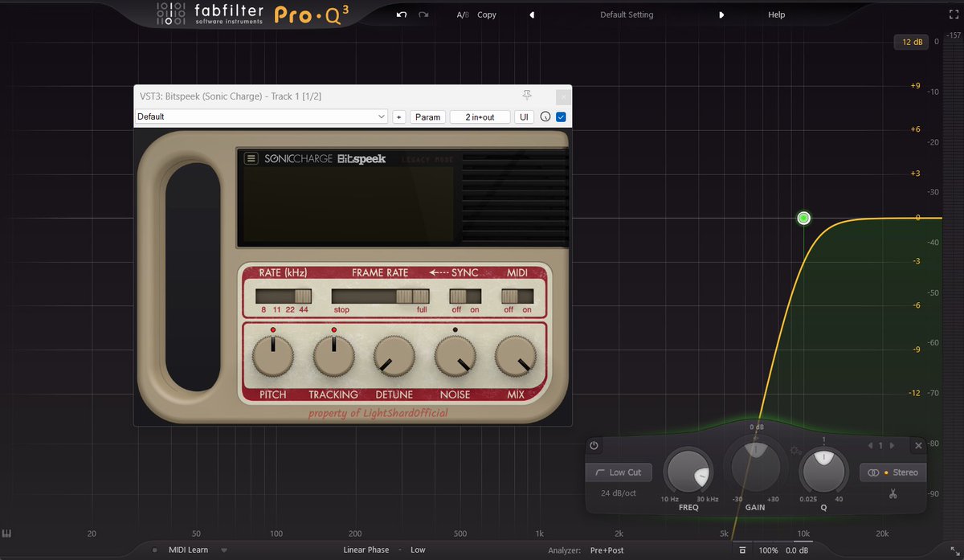Click the circular wet/dry knob icon
964x560 pixels.
[x=545, y=116]
